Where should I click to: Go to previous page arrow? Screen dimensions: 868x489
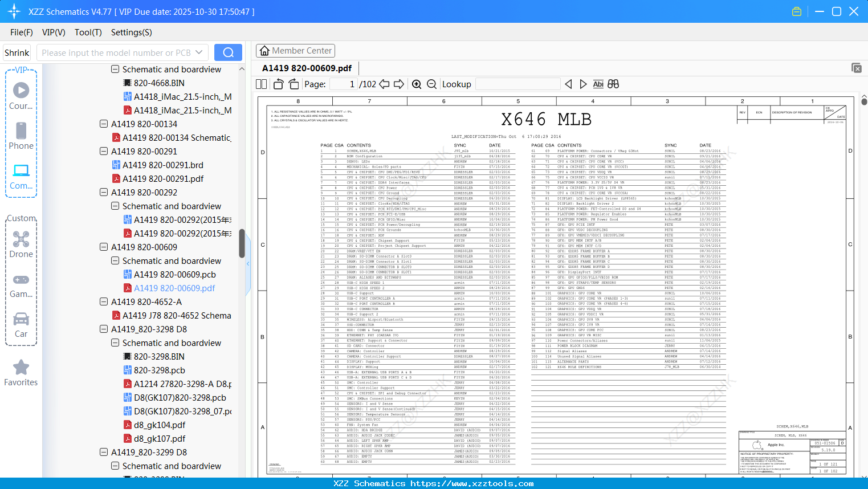point(384,84)
